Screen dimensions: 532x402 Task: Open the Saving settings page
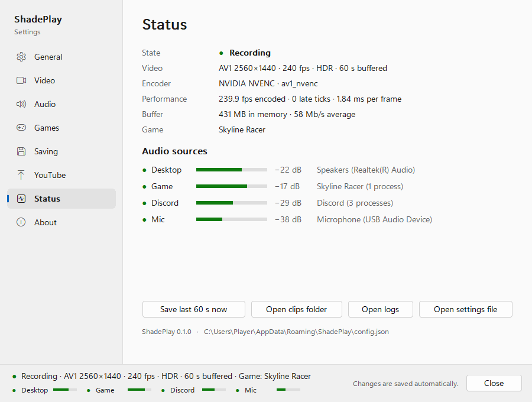[x=61, y=151]
